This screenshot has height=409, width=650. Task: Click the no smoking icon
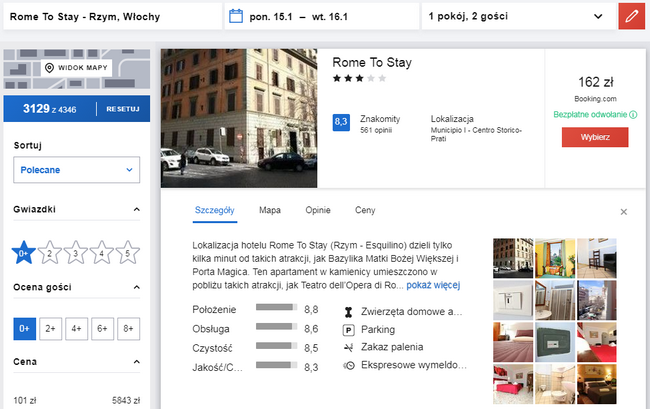click(x=349, y=347)
